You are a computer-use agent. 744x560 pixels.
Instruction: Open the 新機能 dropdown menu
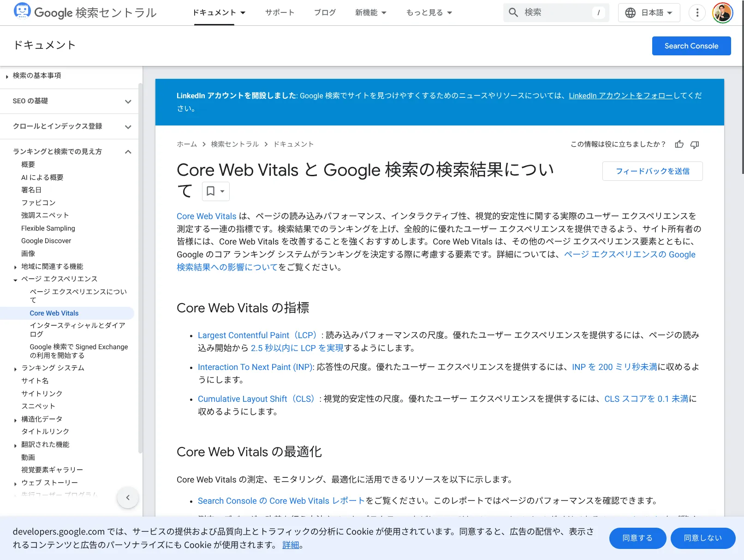[x=371, y=12]
